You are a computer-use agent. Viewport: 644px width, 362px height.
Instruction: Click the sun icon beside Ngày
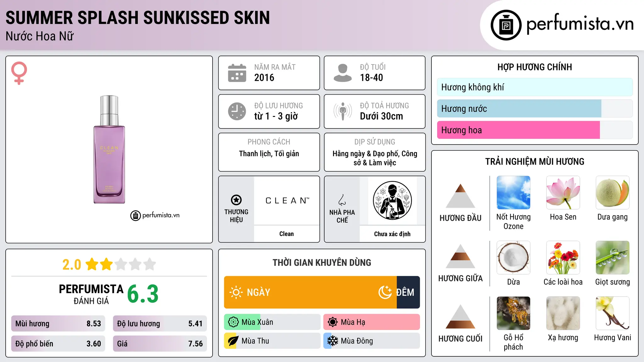click(236, 292)
